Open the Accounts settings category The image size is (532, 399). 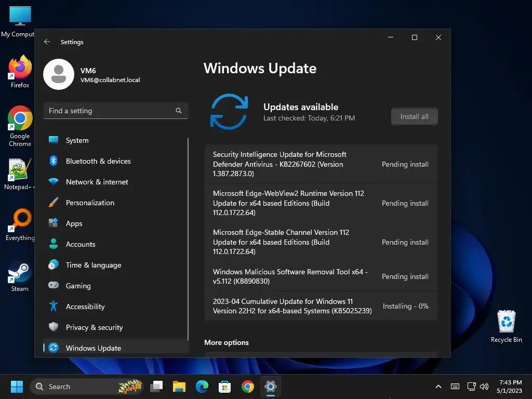115,244
